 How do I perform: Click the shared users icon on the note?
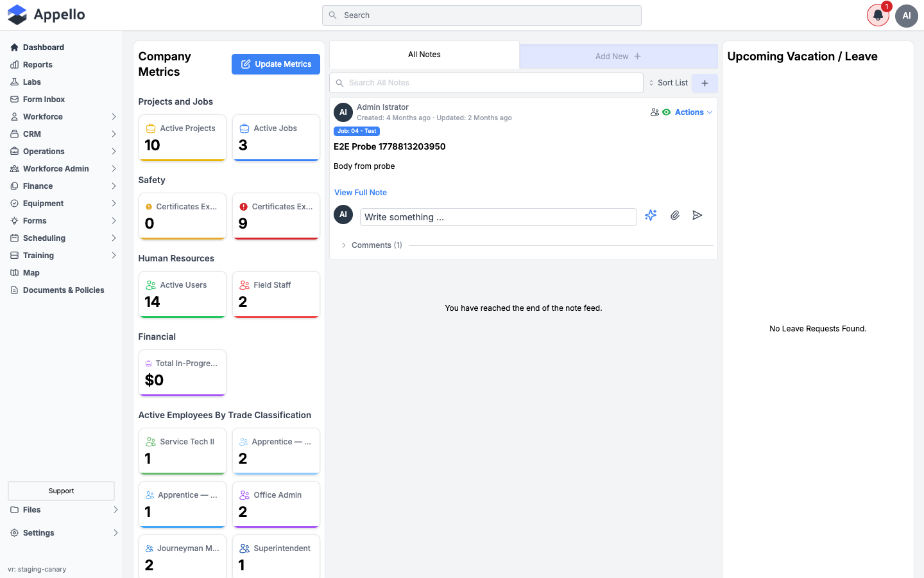tap(654, 112)
